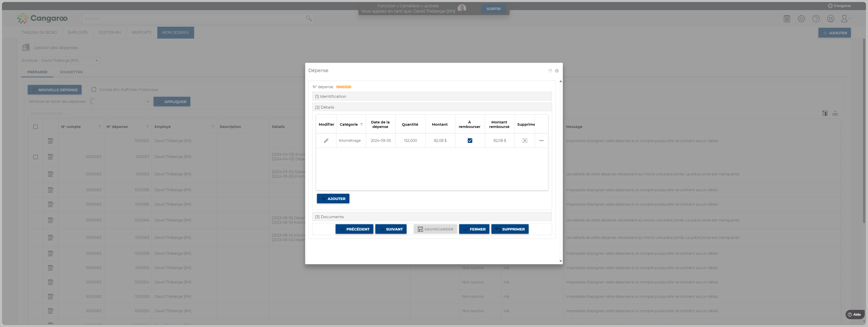Click the blue AJOUTER button in dialog
Screen dimensions: 868x327
coord(333,199)
